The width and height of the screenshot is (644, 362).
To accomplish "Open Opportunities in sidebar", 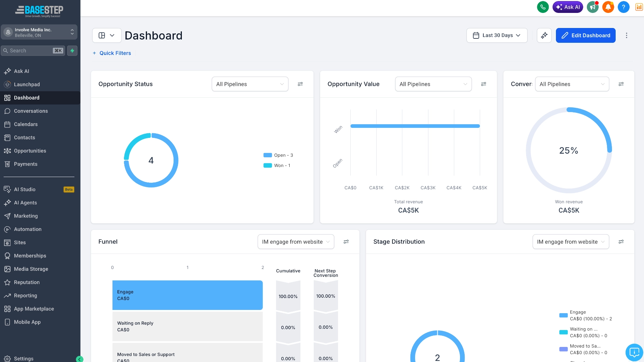I will pos(40,151).
